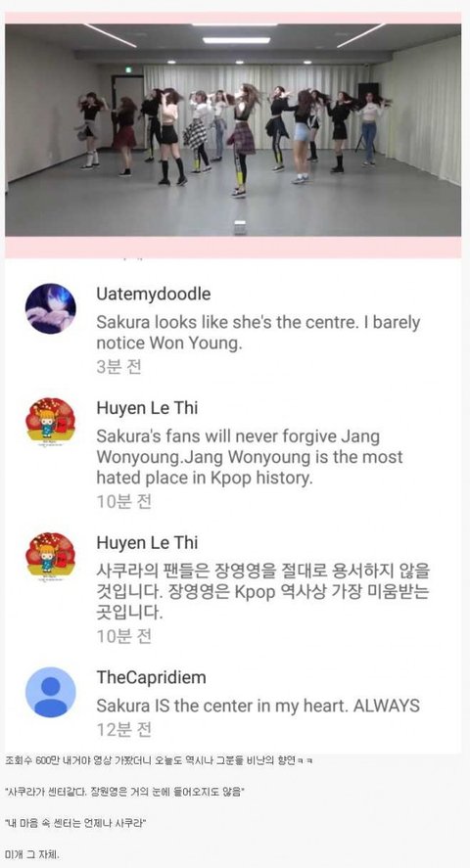The width and height of the screenshot is (470, 868).
Task: Click the 10분 전 timestamp under the Korean comment
Action: [x=123, y=637]
